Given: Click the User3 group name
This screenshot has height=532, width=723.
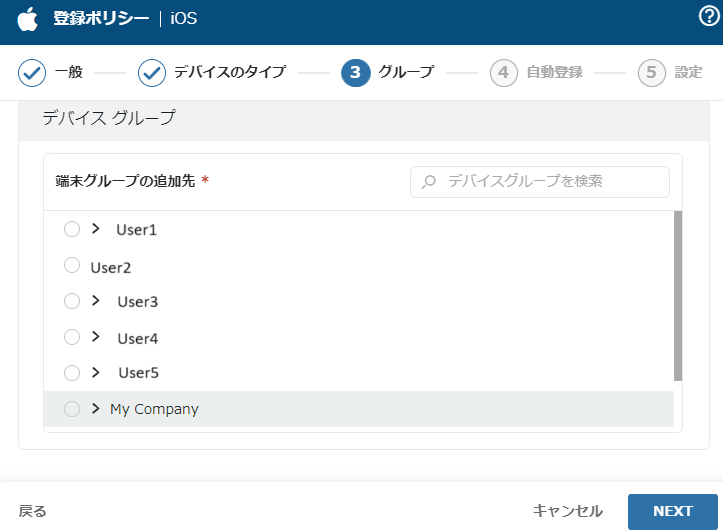Looking at the screenshot, I should click(x=138, y=301).
